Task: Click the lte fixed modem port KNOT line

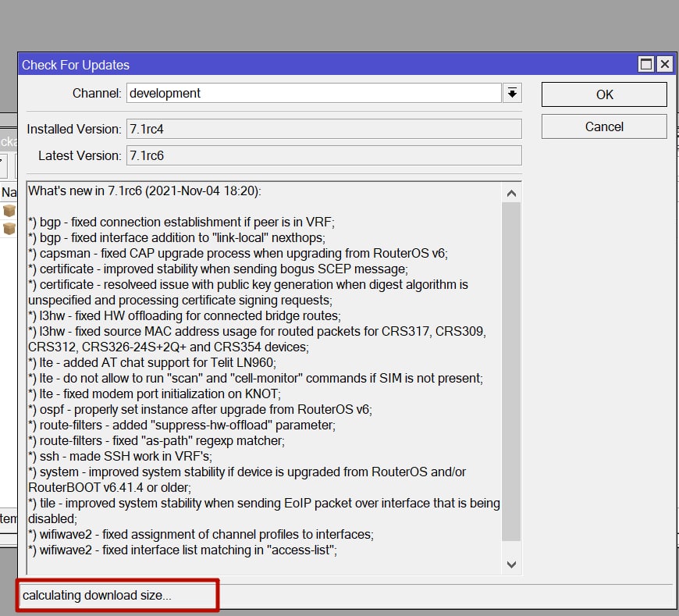Action: 155,393
